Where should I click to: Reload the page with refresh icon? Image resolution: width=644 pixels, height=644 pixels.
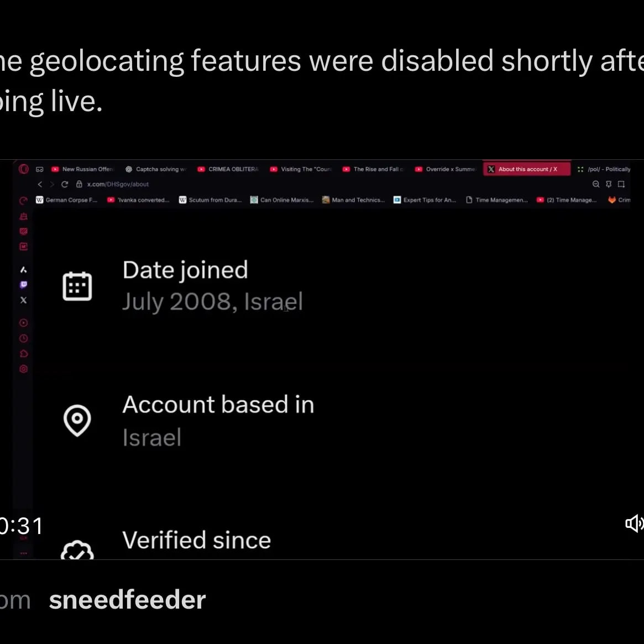coord(65,184)
